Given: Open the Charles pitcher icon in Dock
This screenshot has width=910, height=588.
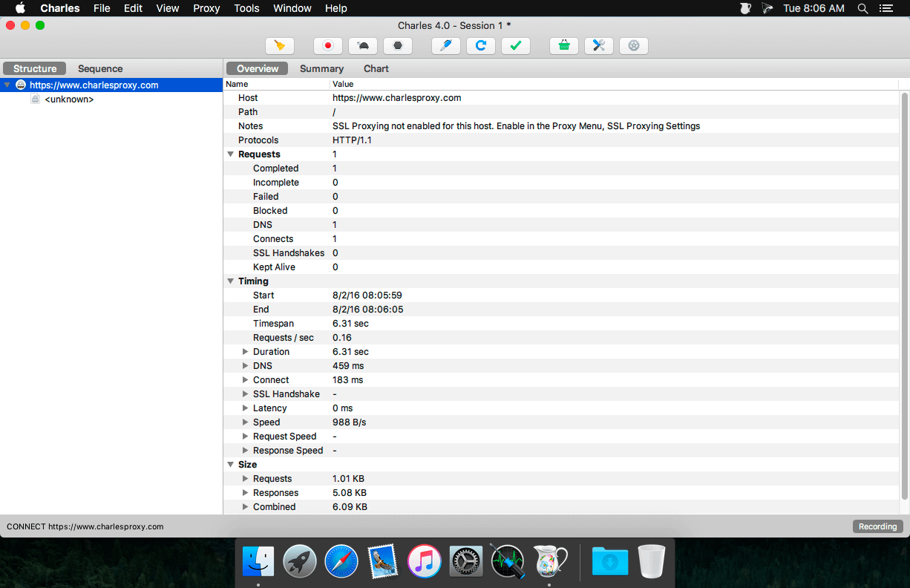Looking at the screenshot, I should pyautogui.click(x=550, y=561).
